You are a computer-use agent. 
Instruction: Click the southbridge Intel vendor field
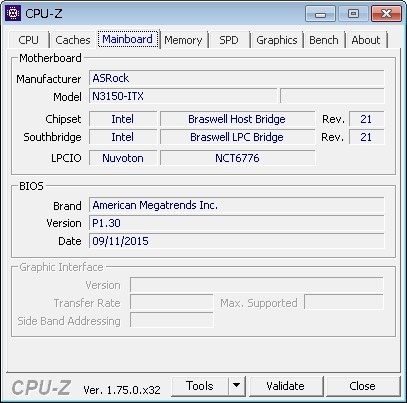coord(123,137)
